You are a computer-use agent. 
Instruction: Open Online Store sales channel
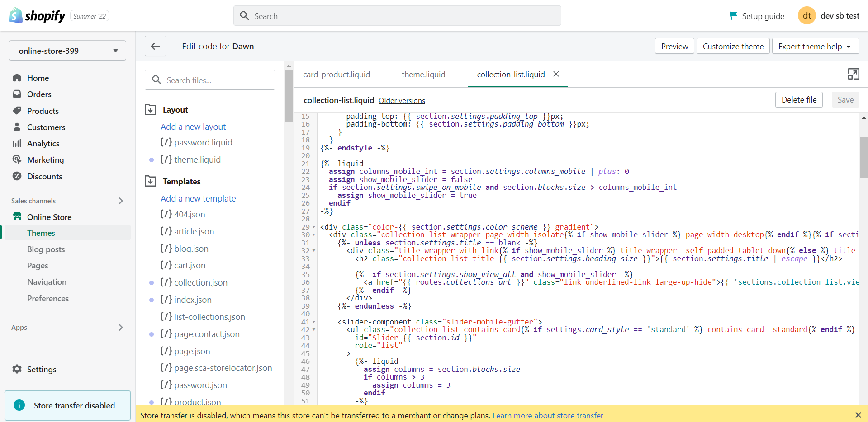49,217
